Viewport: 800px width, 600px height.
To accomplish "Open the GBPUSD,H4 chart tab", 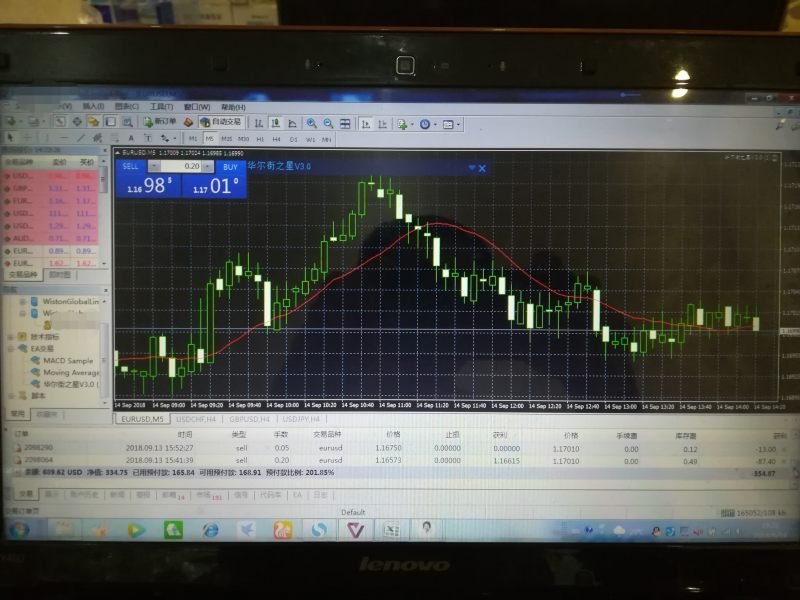I will [251, 419].
